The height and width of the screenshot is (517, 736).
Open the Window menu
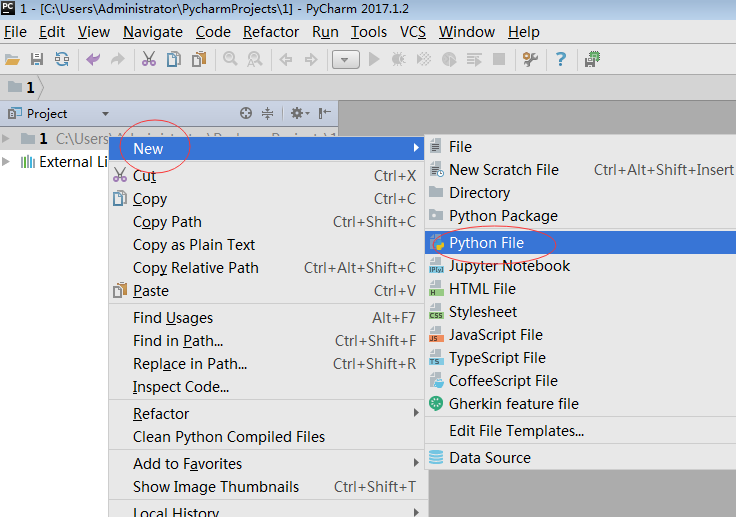[x=467, y=32]
